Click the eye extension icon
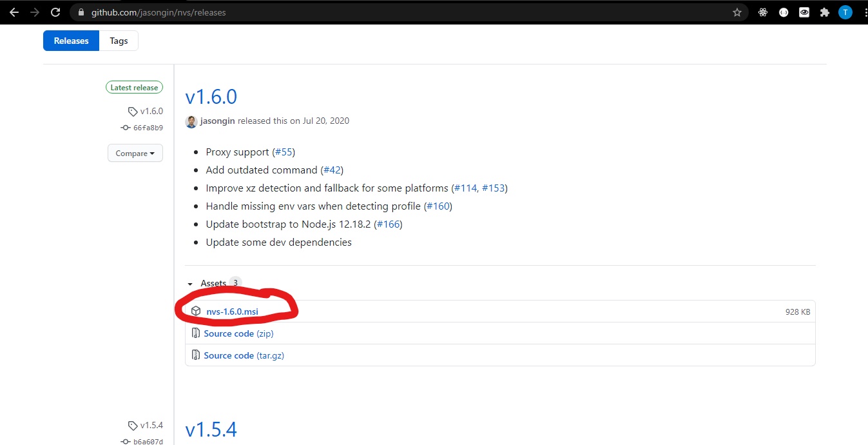The image size is (868, 445). click(x=804, y=12)
